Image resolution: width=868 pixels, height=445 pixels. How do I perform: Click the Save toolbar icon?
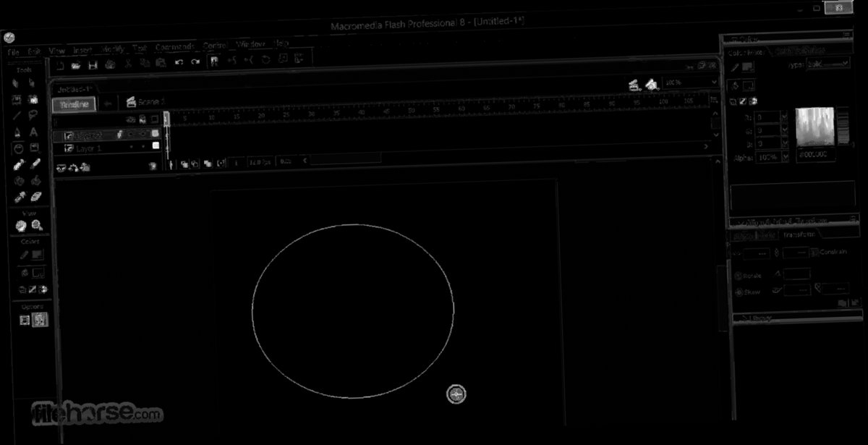click(93, 65)
